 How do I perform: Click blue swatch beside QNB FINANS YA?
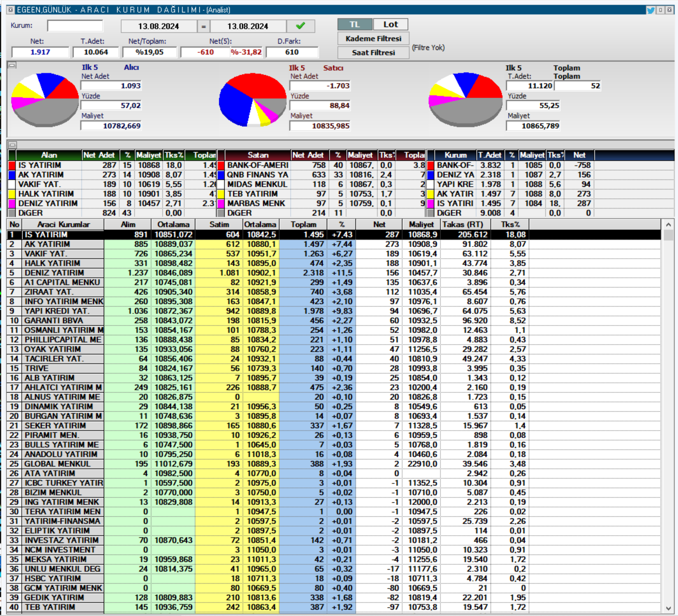pos(221,175)
